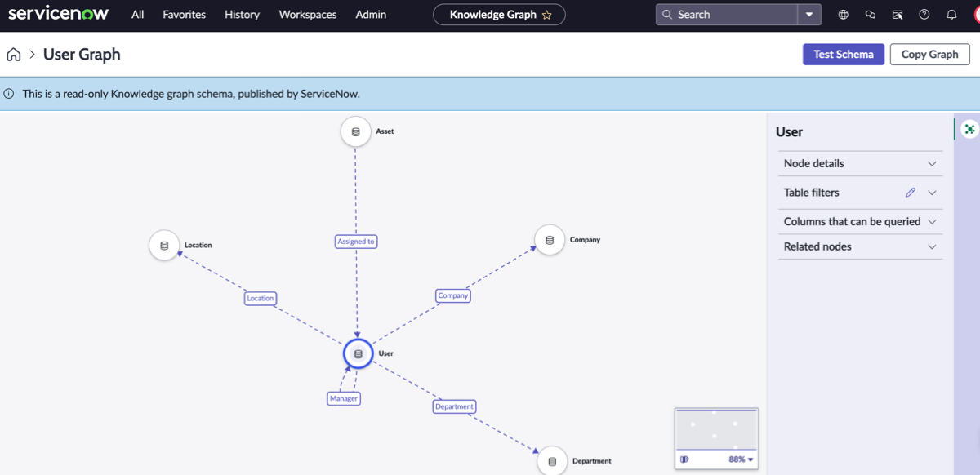Select the Company node icon
The height and width of the screenshot is (475, 980).
tap(550, 240)
